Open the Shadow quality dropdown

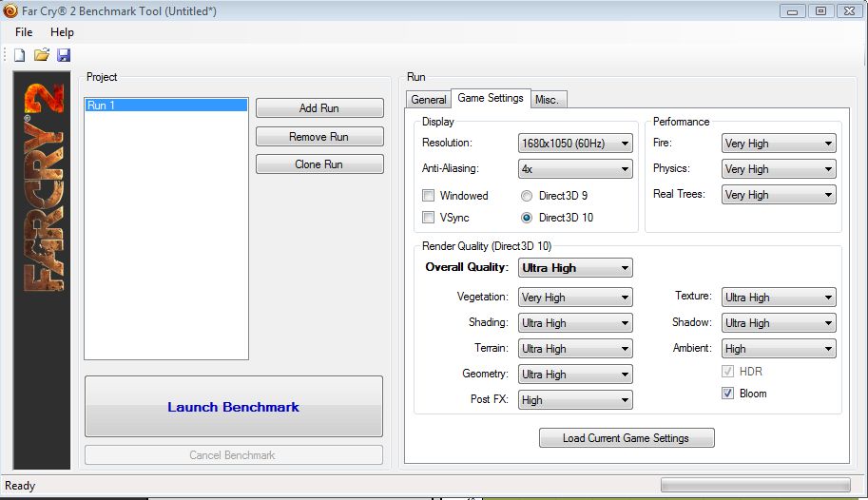point(779,323)
